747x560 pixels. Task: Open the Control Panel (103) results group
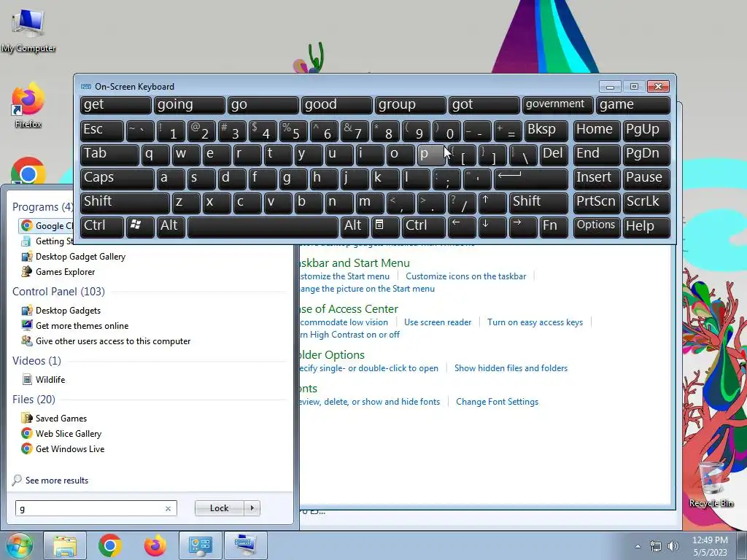click(58, 292)
